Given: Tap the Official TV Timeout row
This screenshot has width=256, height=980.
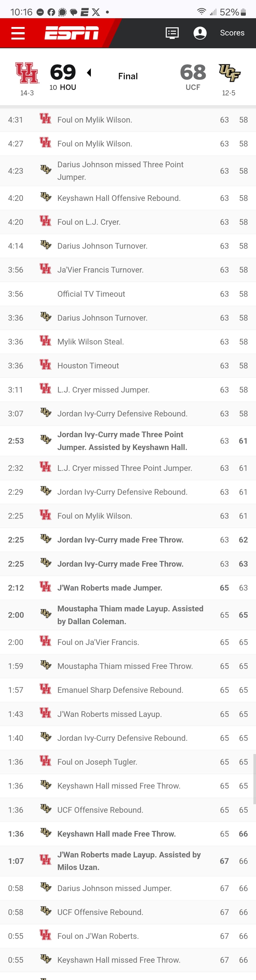Looking at the screenshot, I should pyautogui.click(x=128, y=294).
